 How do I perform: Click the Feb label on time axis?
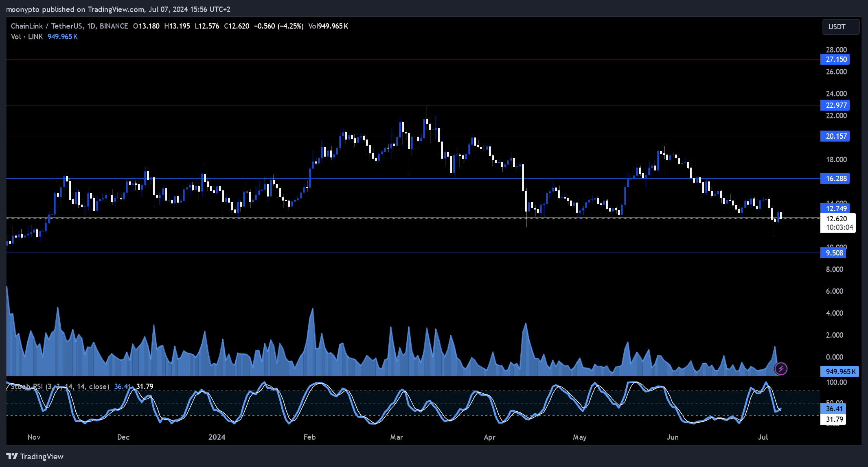(x=310, y=437)
